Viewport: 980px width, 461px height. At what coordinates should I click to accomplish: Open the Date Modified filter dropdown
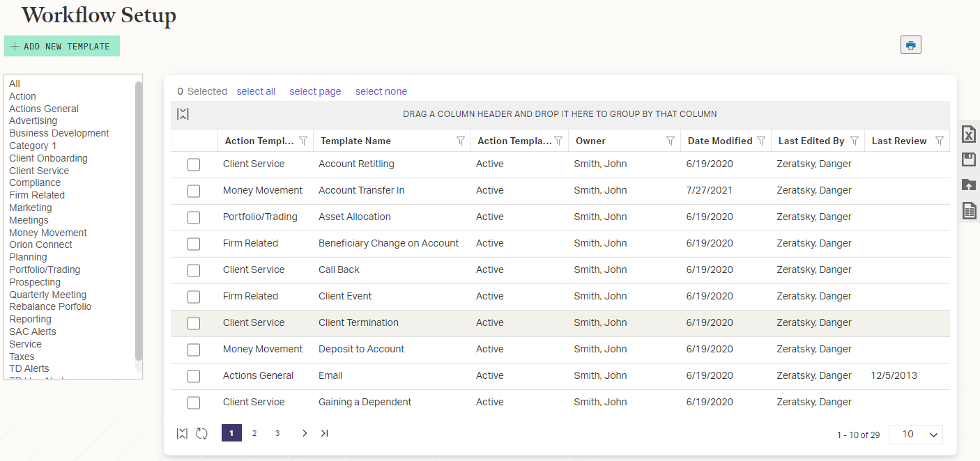760,140
